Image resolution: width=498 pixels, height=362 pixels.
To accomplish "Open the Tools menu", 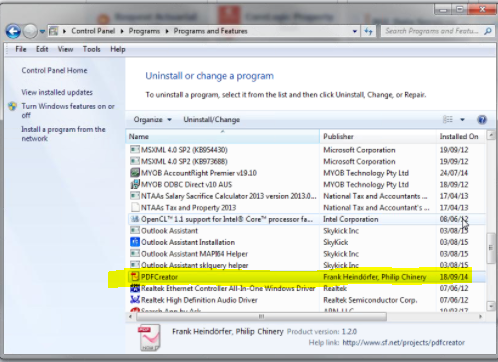I will 91,49.
